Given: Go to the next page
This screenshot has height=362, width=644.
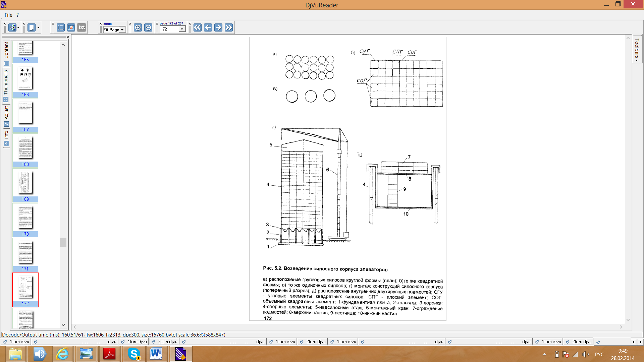Looking at the screenshot, I should point(218,27).
